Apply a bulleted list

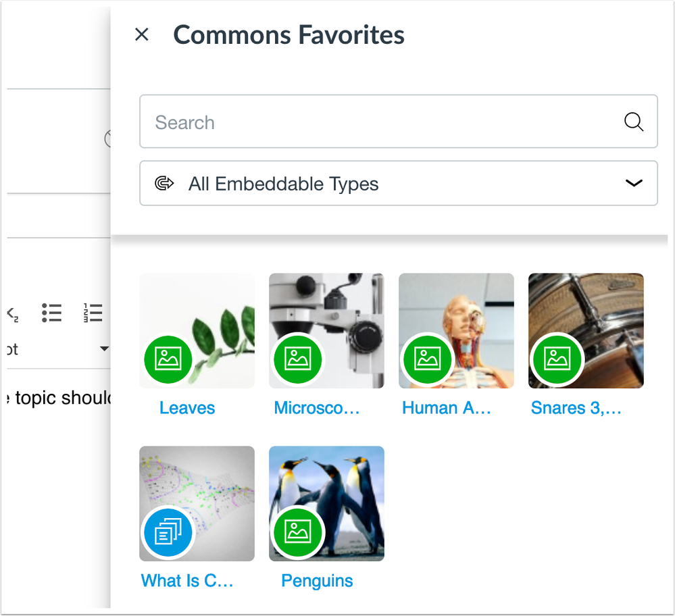click(52, 313)
